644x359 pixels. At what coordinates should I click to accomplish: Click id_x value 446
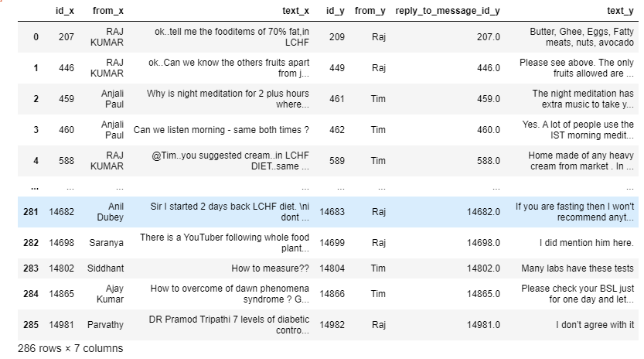tap(66, 68)
